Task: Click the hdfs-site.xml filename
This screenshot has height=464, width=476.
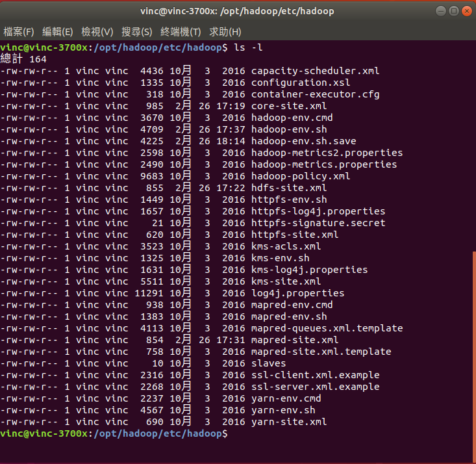Action: [x=288, y=188]
